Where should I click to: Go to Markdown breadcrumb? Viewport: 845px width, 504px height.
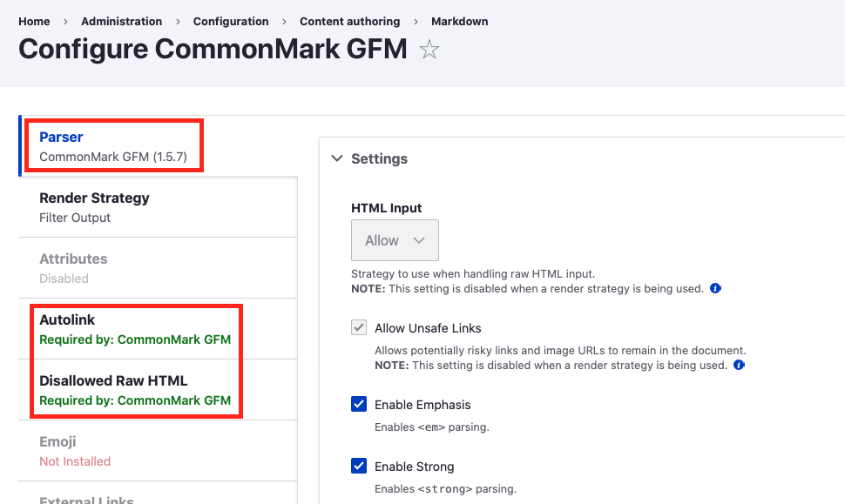coord(460,22)
